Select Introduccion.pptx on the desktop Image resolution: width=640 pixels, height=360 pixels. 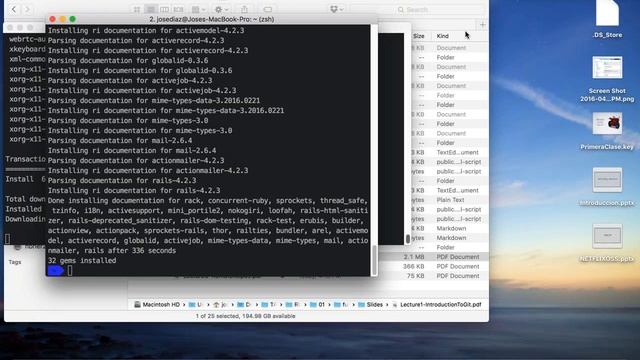click(x=607, y=187)
